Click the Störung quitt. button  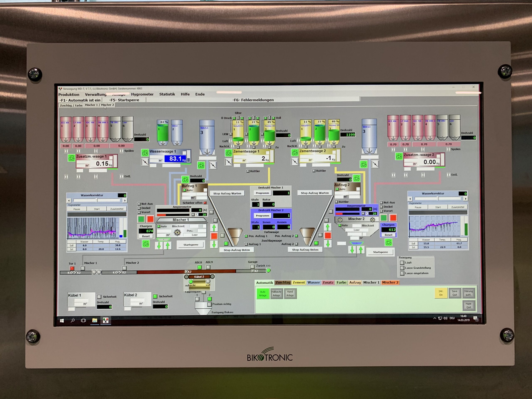tap(468, 293)
